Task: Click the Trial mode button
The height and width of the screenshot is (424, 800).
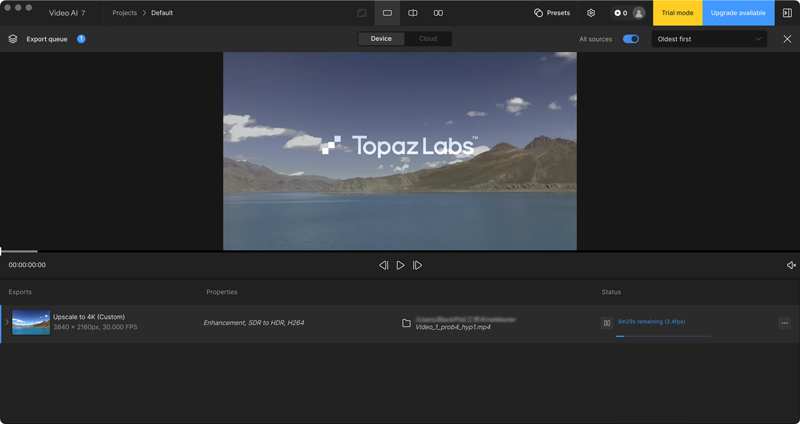Action: (x=678, y=13)
